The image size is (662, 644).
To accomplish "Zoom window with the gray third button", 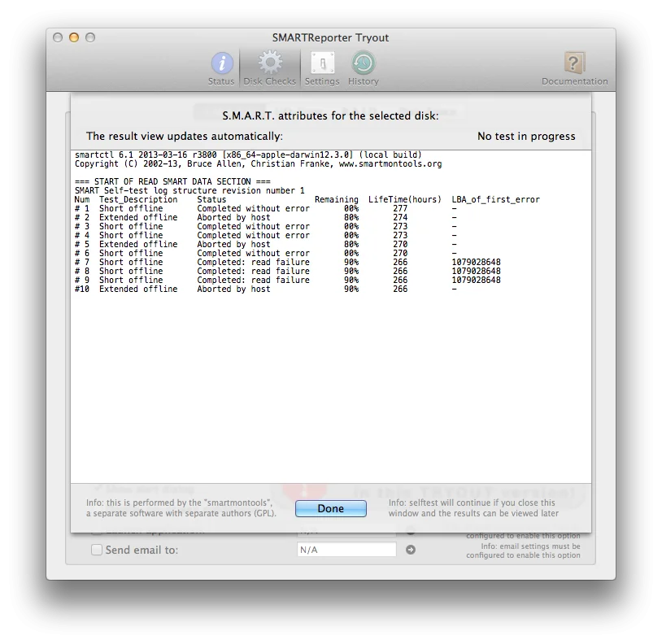I will pos(90,37).
